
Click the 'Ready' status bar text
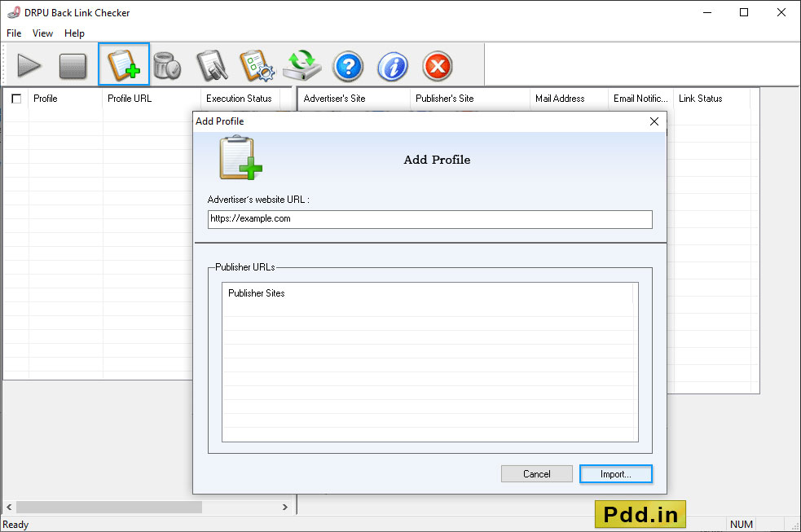(15, 525)
